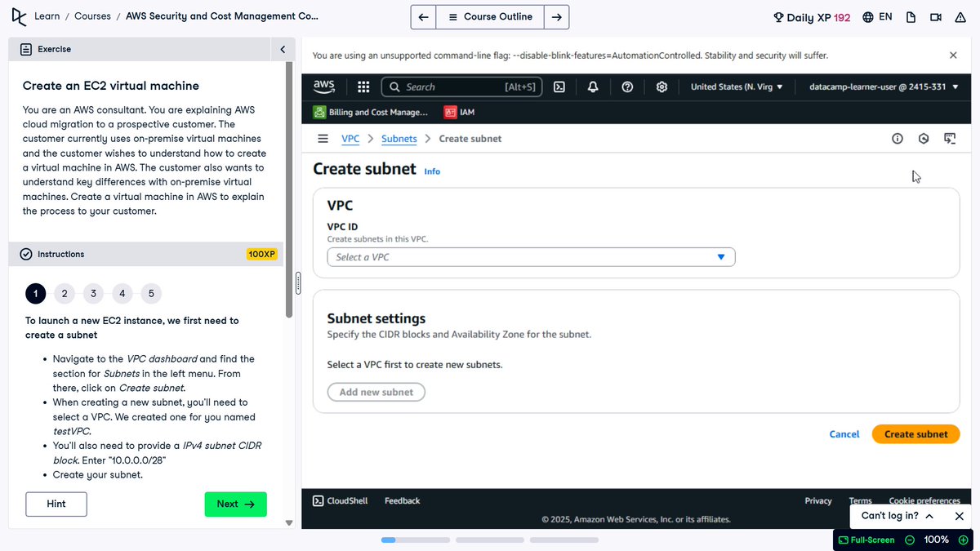Open the video camera icon
The width and height of the screenshot is (980, 551).
point(936,17)
